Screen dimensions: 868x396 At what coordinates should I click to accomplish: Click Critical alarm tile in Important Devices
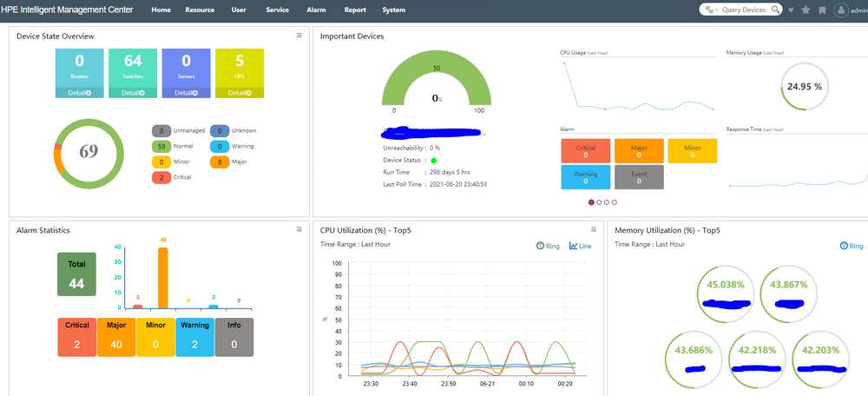pos(586,151)
